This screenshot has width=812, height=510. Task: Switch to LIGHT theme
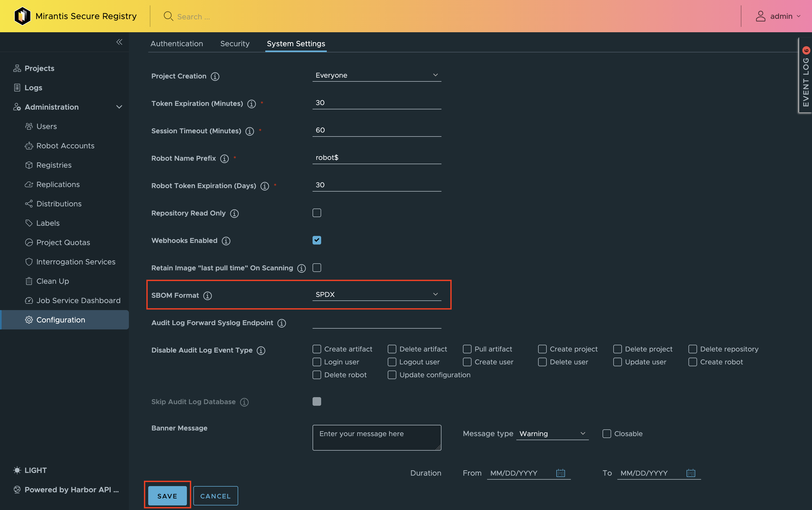(x=30, y=470)
